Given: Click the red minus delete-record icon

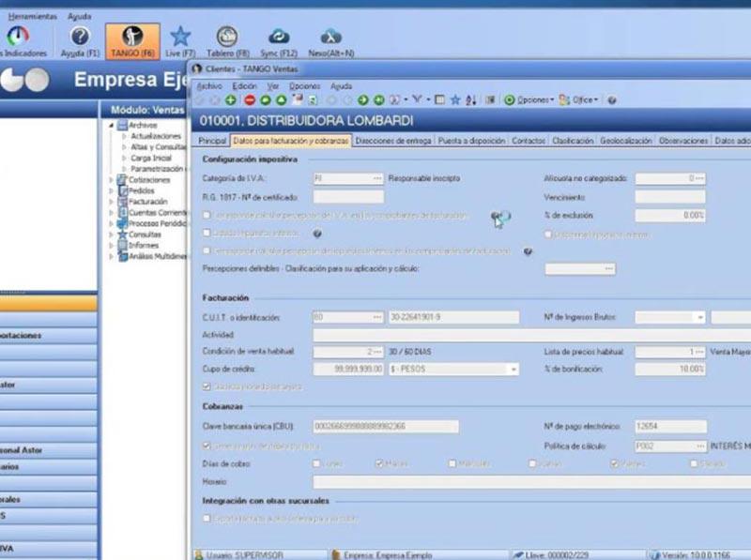Looking at the screenshot, I should coord(250,100).
